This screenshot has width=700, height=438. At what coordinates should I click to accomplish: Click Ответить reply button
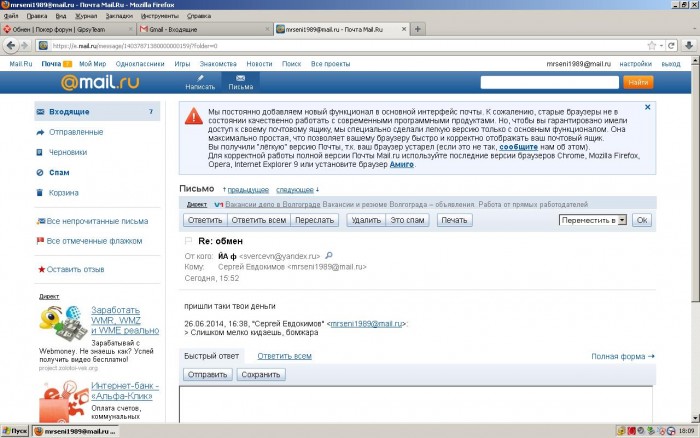tap(205, 220)
